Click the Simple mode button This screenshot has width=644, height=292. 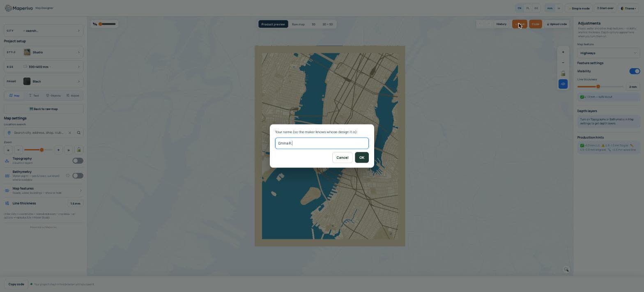point(579,8)
